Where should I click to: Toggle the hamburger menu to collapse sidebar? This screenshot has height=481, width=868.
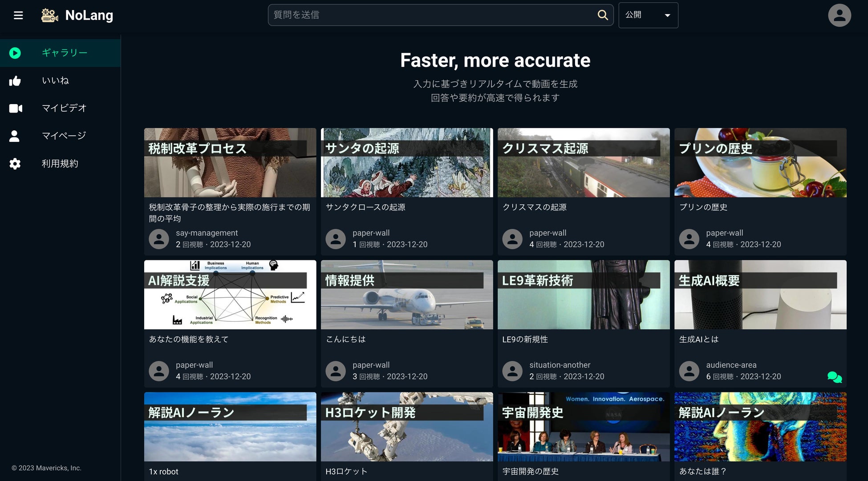[18, 16]
